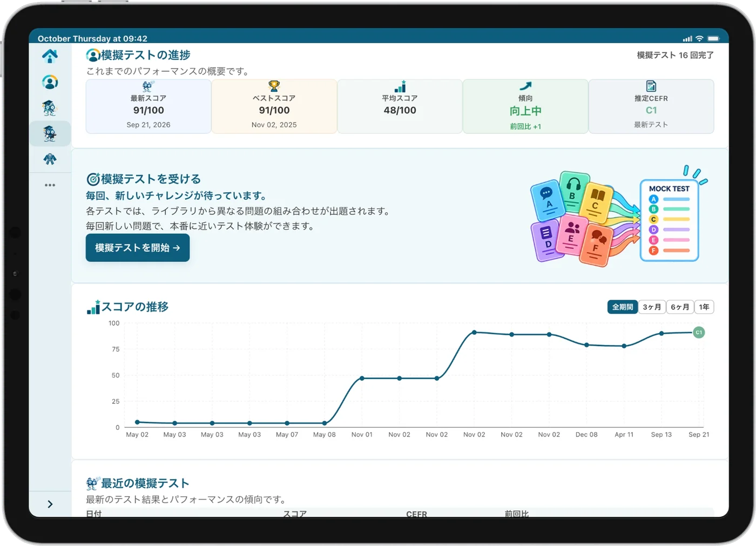Screen dimensions: 756x546
Task: Tap the cellular signal bars in status bar
Action: tap(687, 38)
